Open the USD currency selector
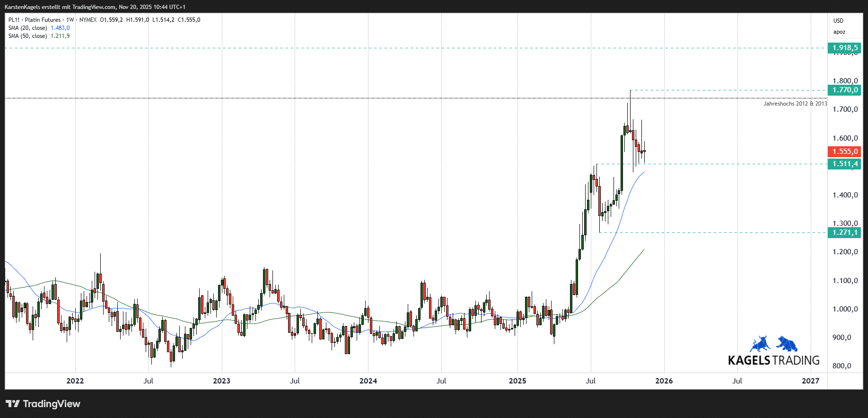Image resolution: width=868 pixels, height=418 pixels. pyautogui.click(x=838, y=21)
